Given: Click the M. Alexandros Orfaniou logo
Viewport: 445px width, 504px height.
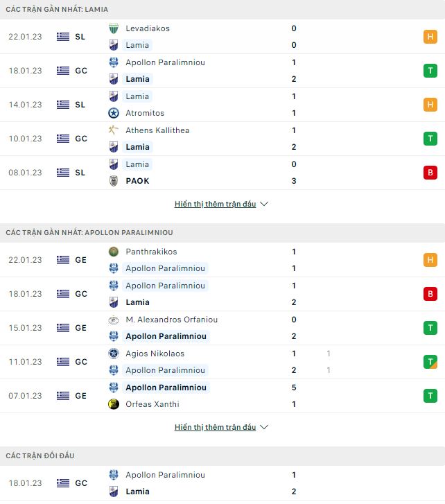Looking at the screenshot, I should pyautogui.click(x=114, y=320).
